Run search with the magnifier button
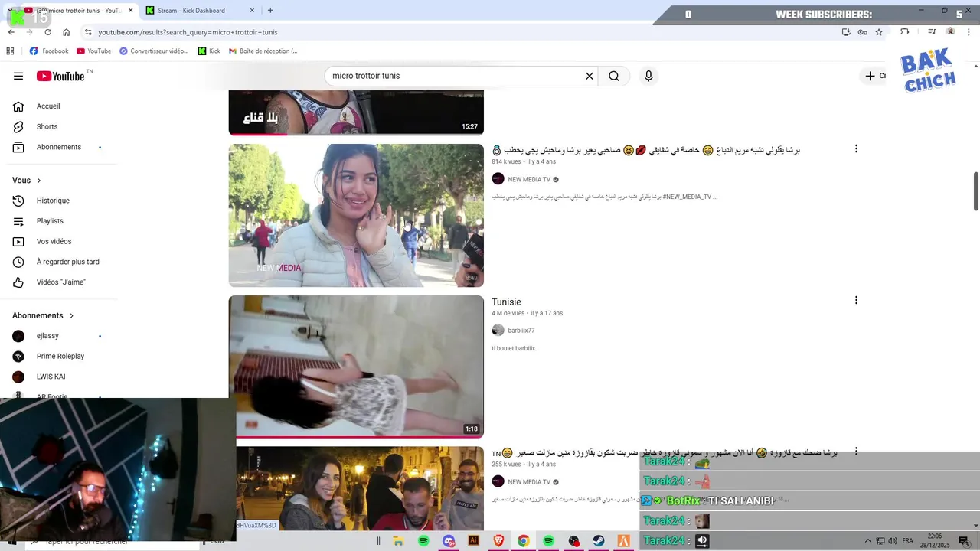This screenshot has height=551, width=980. 614,76
